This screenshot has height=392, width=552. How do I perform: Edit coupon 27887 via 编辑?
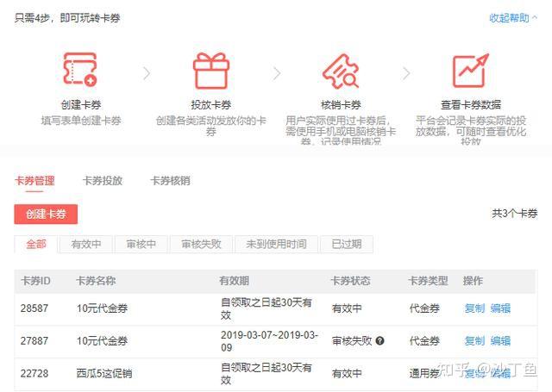tap(500, 340)
